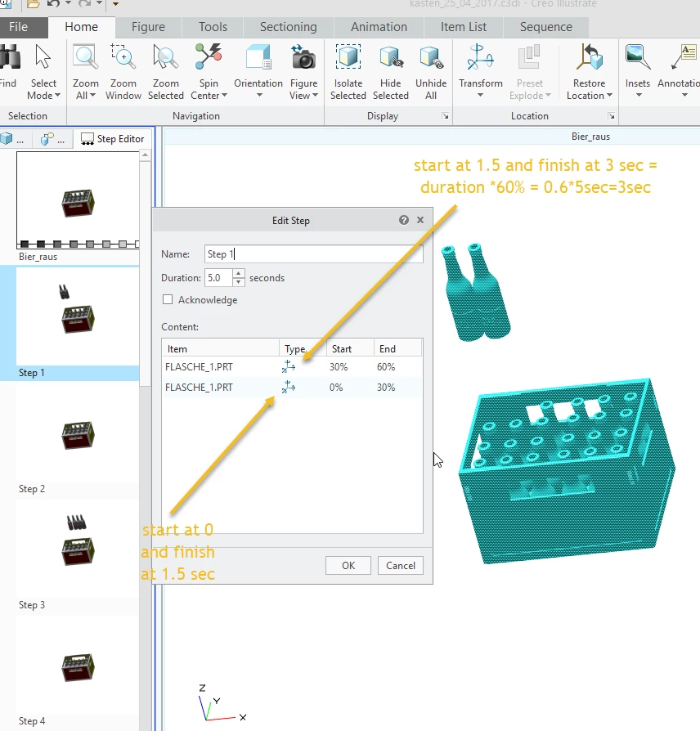The width and height of the screenshot is (700, 731).
Task: Click Restore Location icon
Action: [x=589, y=57]
